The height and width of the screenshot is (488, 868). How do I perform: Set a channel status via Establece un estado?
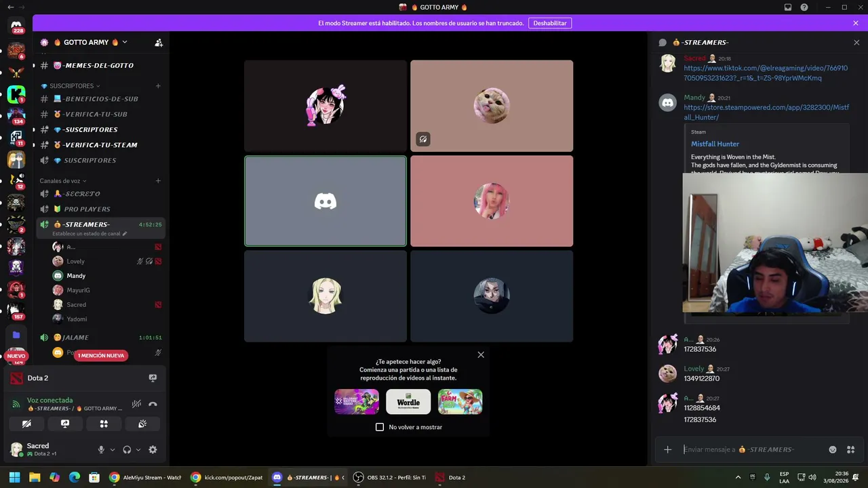90,234
